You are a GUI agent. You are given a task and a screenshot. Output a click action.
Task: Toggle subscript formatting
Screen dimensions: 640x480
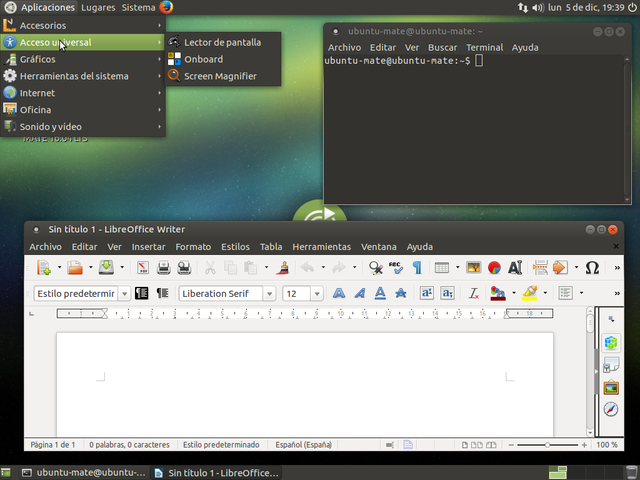pyautogui.click(x=447, y=293)
